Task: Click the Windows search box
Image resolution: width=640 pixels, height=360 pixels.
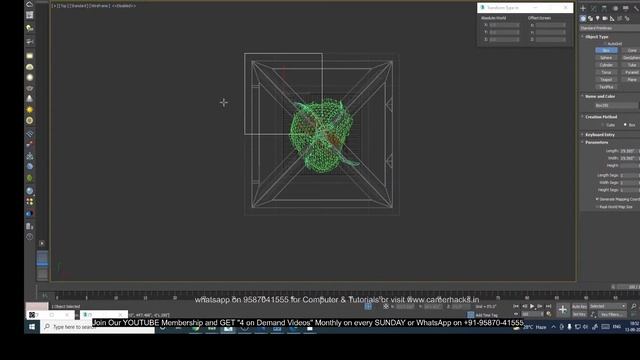Action: (x=98, y=327)
